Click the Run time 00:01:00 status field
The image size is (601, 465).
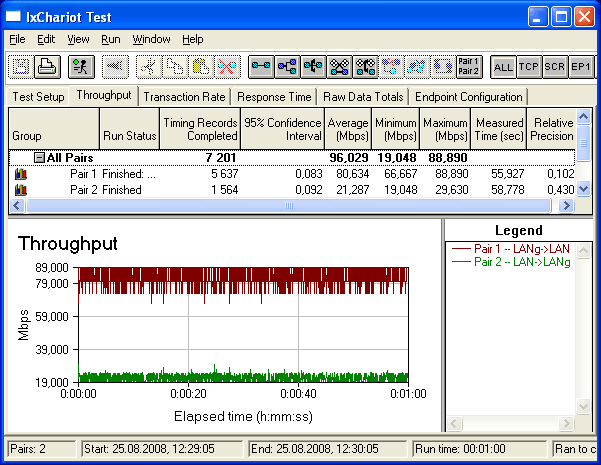[479, 449]
